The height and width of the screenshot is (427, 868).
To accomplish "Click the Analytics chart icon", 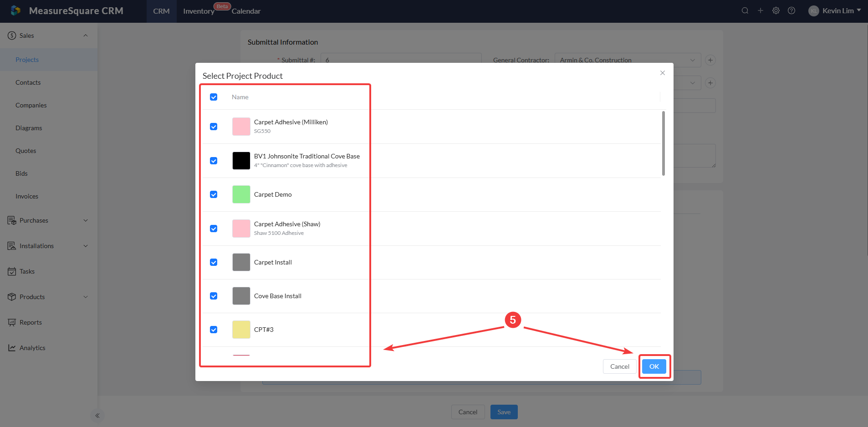I will point(12,348).
